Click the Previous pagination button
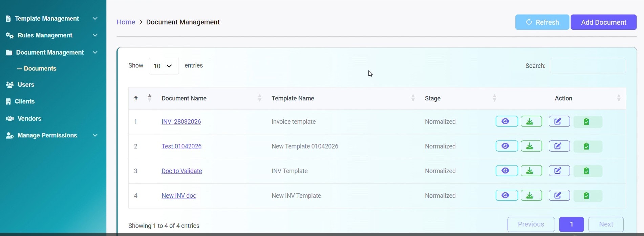 531,224
